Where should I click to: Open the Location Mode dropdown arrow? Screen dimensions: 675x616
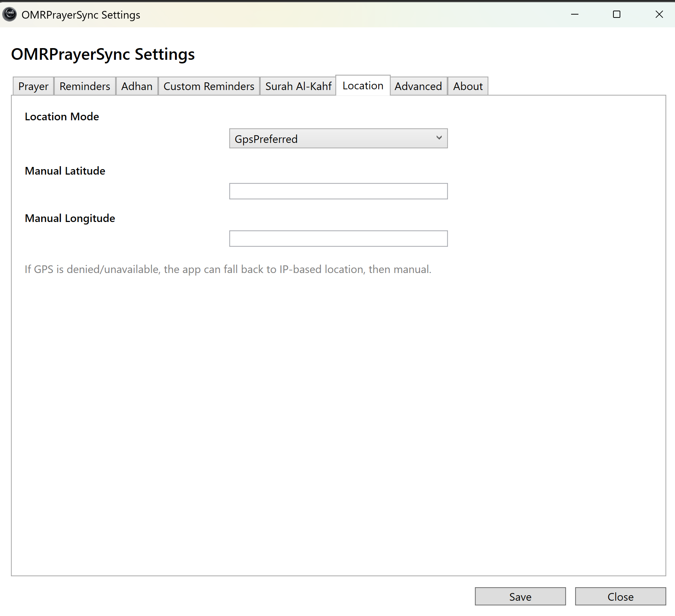coord(439,138)
